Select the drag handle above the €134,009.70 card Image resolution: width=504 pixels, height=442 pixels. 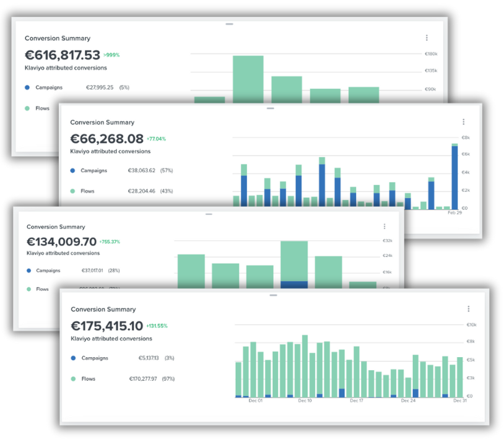[209, 214]
